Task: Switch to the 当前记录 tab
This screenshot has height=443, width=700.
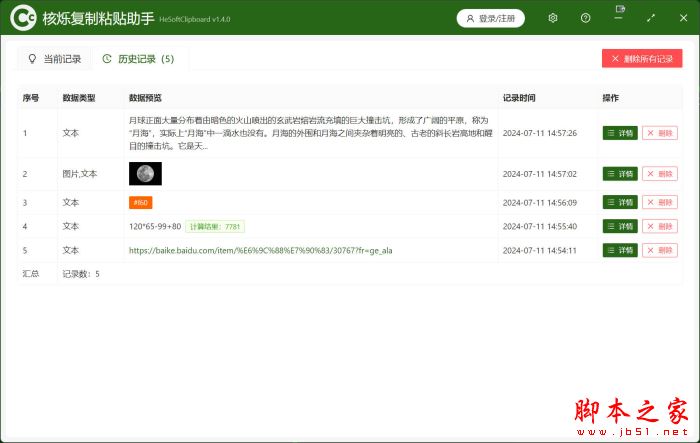Action: coord(54,59)
